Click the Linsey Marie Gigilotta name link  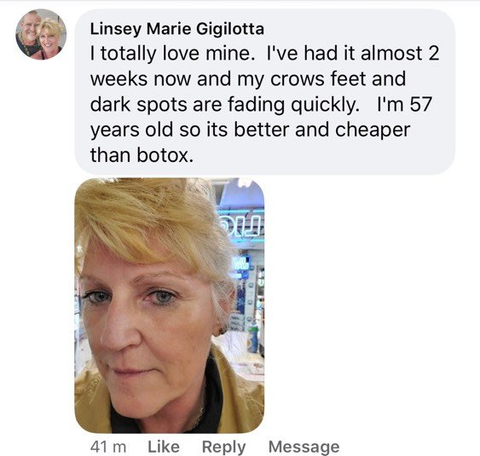coord(177,29)
